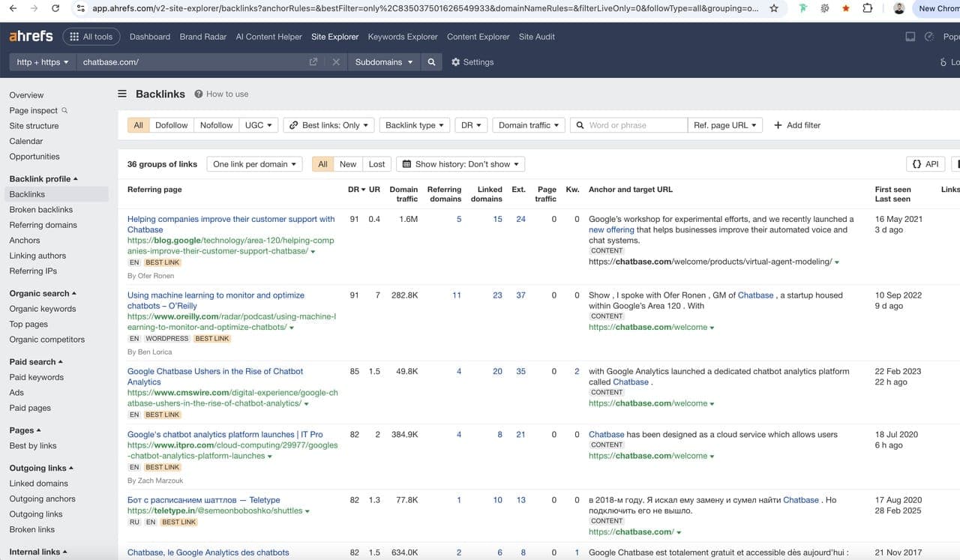Reload the page with refresh icon
Screen dimensions: 960x560
tap(55, 8)
